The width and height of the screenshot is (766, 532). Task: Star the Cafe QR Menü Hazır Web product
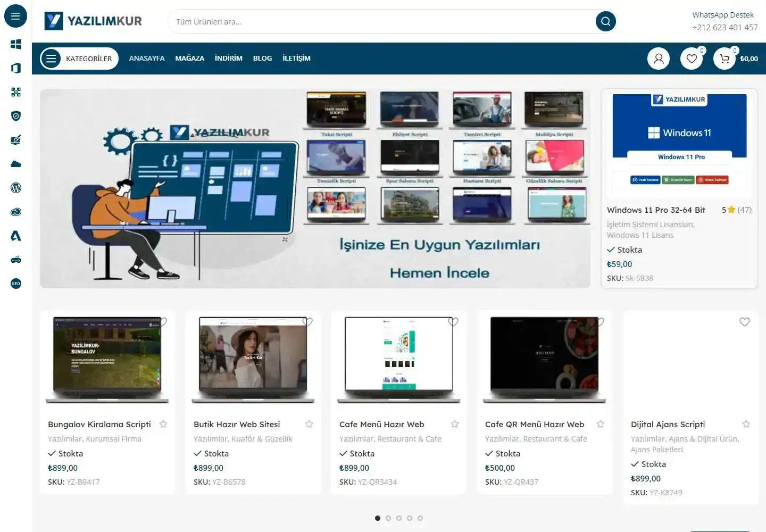coord(601,424)
